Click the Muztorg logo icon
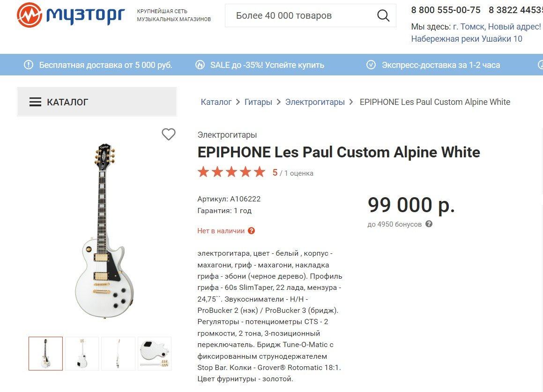The height and width of the screenshot is (392, 543). pos(29,15)
